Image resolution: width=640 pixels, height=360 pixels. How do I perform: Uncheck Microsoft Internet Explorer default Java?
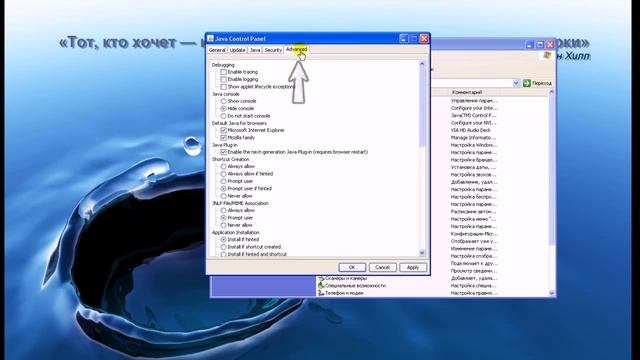[223, 130]
